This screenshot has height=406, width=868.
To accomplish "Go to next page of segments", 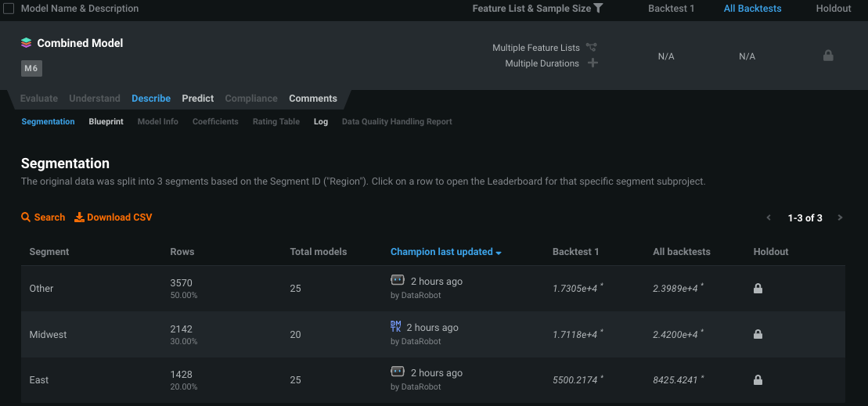I will 840,217.
